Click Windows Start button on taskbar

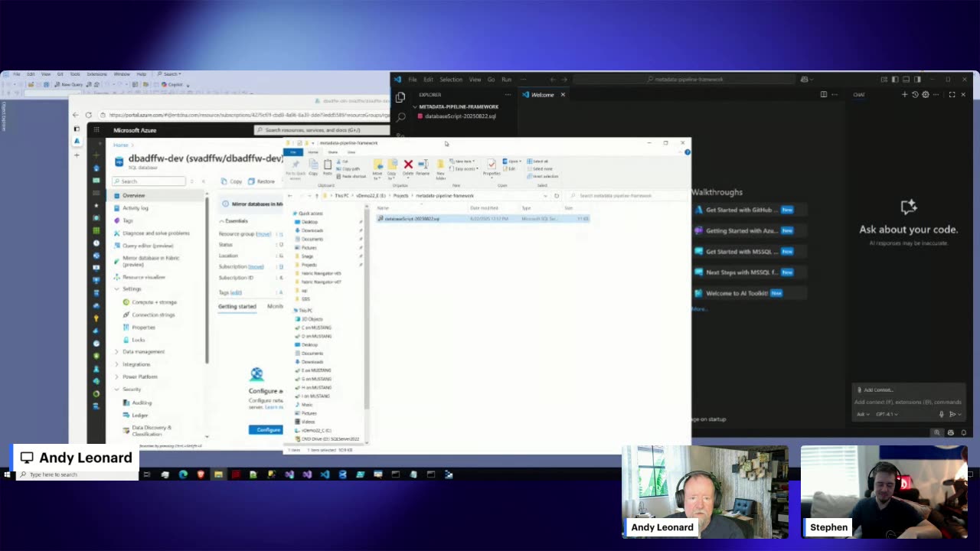[x=7, y=474]
